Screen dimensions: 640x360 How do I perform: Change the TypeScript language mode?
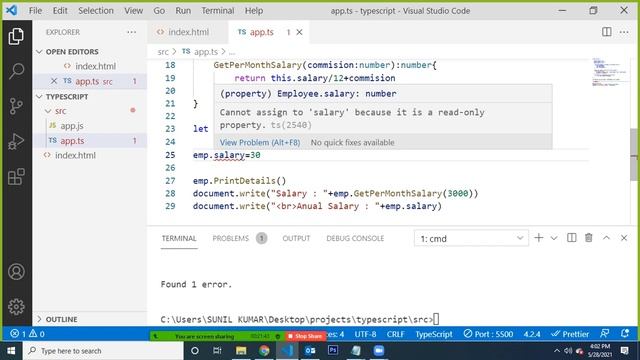coord(433,334)
